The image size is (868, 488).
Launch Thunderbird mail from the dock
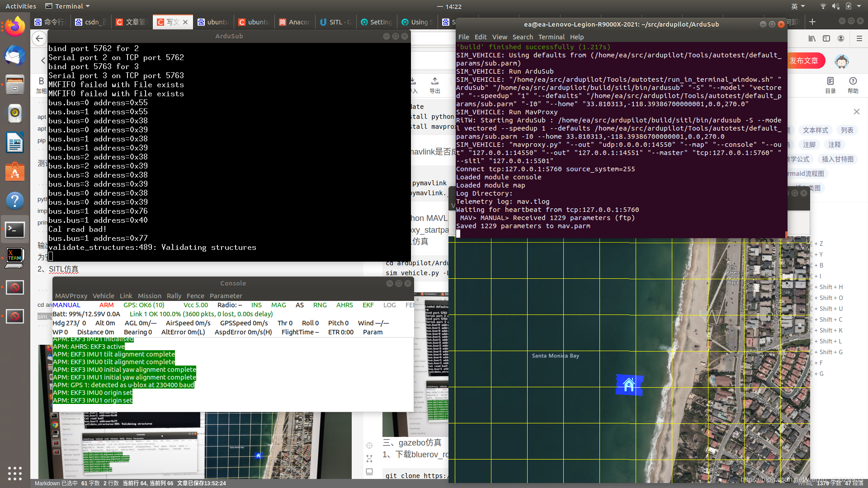point(15,56)
